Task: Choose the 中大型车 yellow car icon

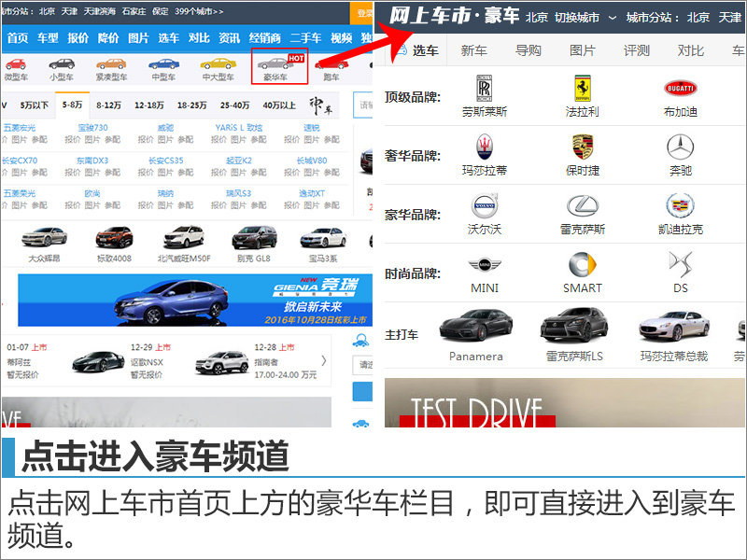Action: pos(218,63)
